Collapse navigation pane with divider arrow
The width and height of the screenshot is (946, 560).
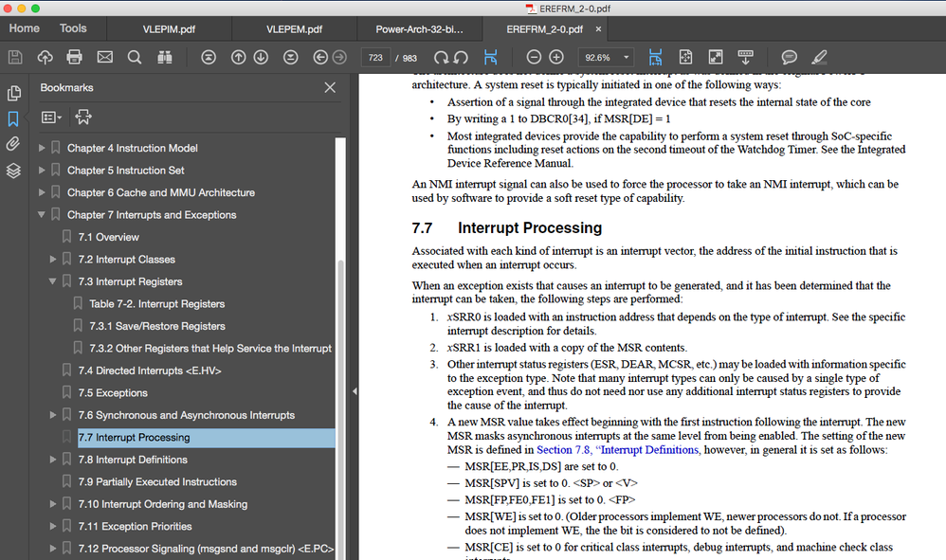pos(355,391)
